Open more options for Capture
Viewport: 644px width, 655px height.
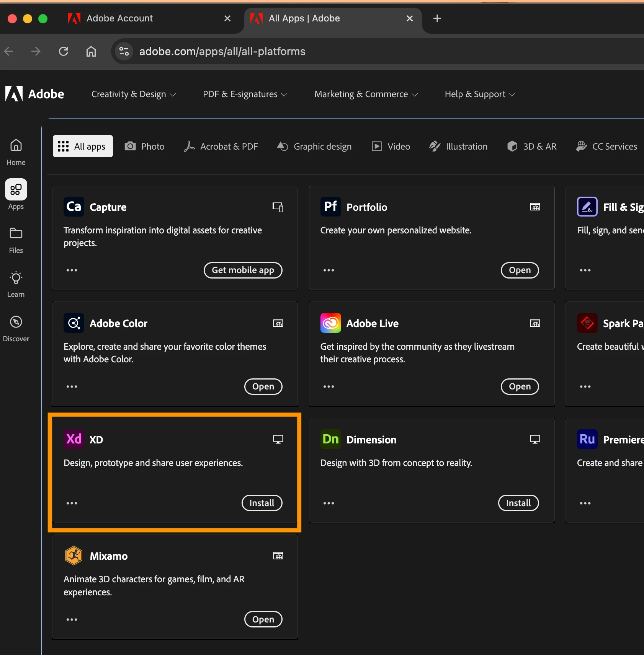[x=72, y=270]
